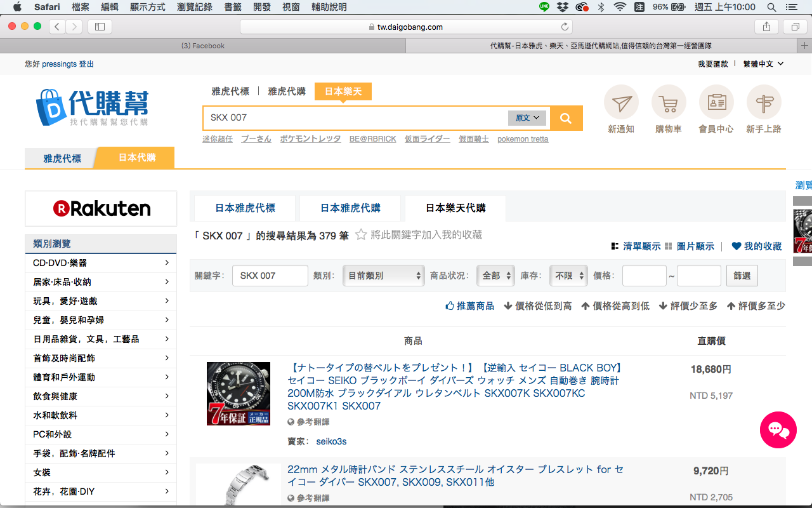Click the orange magnifier search button
Image resolution: width=812 pixels, height=508 pixels.
566,118
